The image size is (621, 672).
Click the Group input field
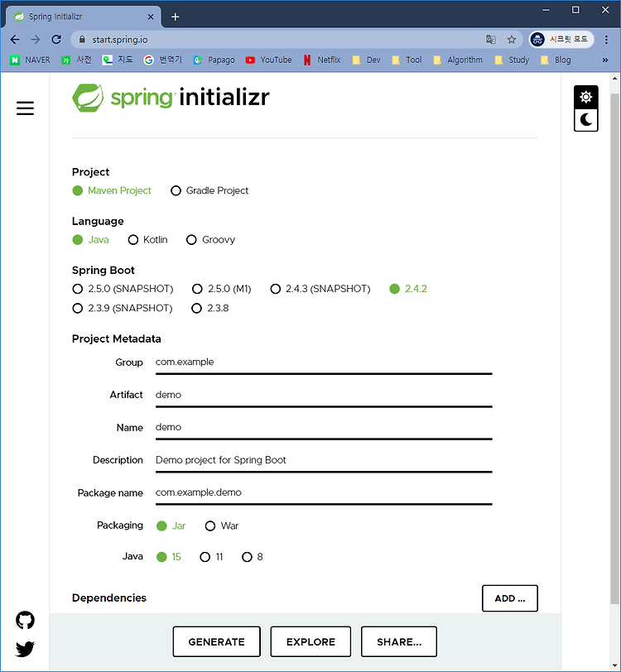tap(324, 363)
